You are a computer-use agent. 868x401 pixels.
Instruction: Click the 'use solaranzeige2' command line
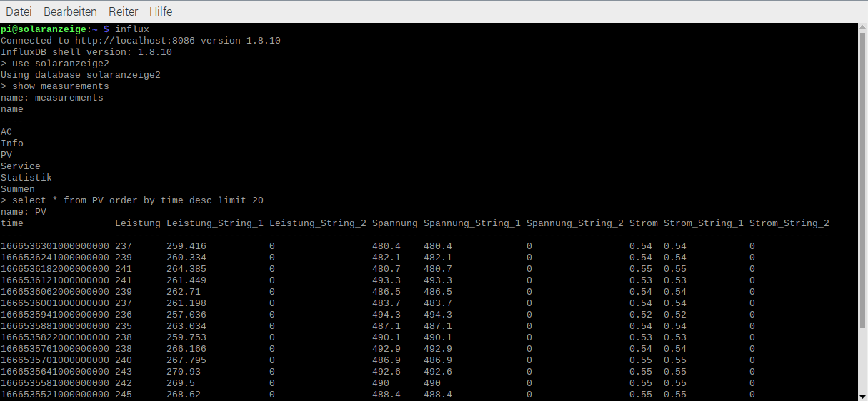tap(60, 64)
